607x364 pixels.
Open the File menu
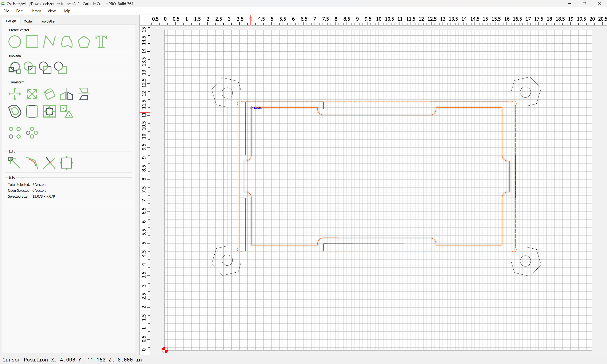[x=6, y=11]
